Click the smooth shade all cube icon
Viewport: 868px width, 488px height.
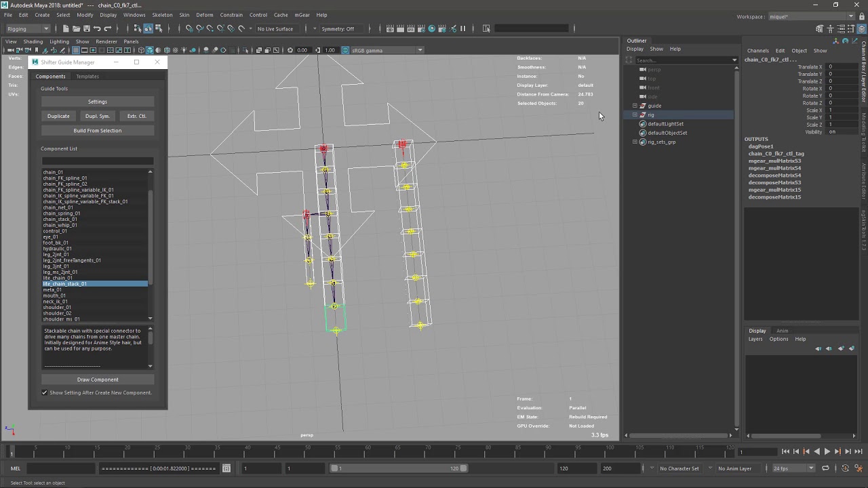[x=150, y=50]
